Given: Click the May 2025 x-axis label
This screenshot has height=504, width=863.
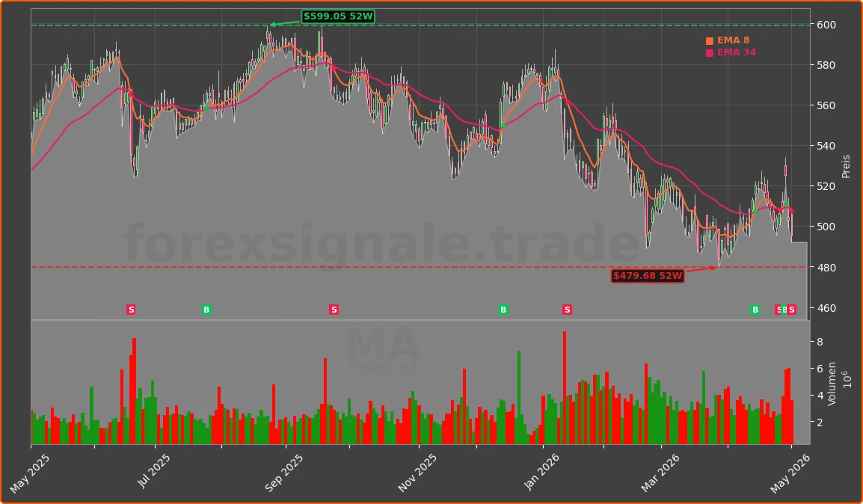Looking at the screenshot, I should [x=30, y=474].
